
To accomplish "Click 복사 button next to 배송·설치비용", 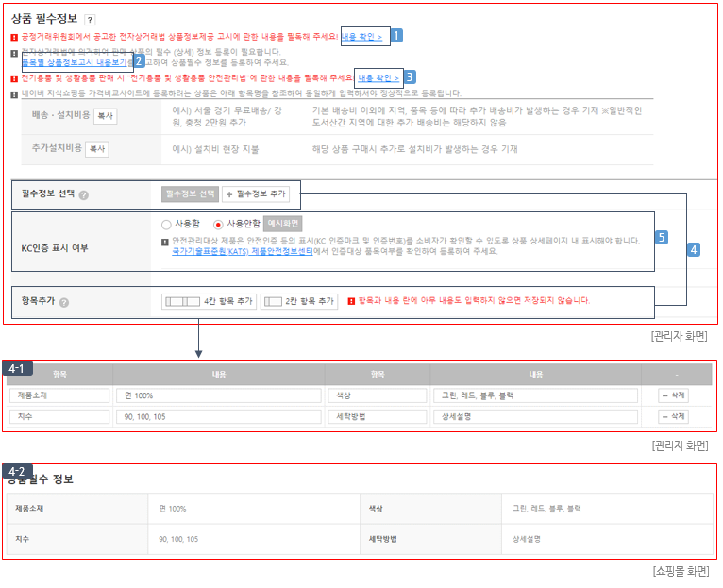I will pos(105,116).
